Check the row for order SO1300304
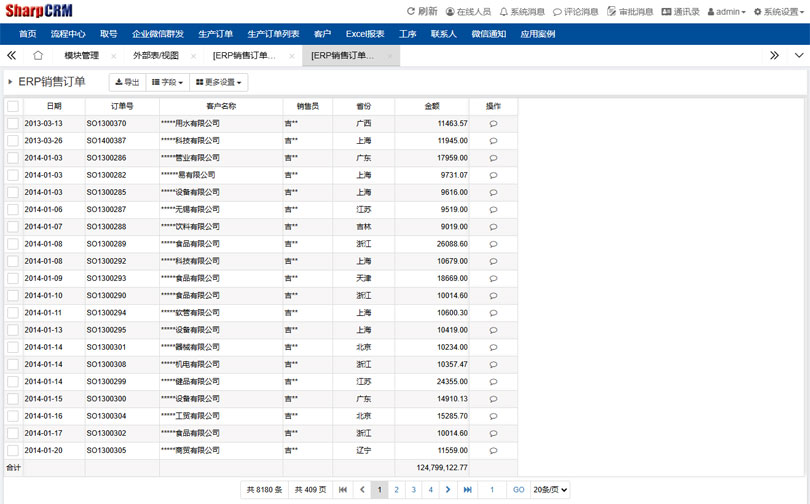 click(13, 416)
